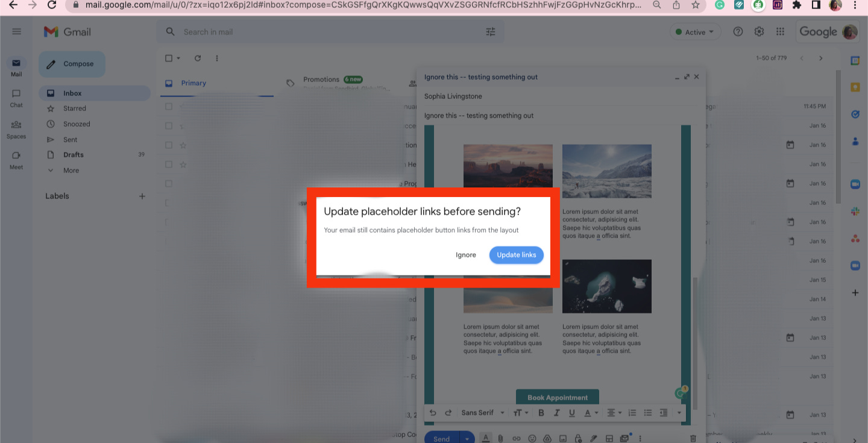Open the align dropdown
Screen dimensions: 868x443
click(x=614, y=413)
